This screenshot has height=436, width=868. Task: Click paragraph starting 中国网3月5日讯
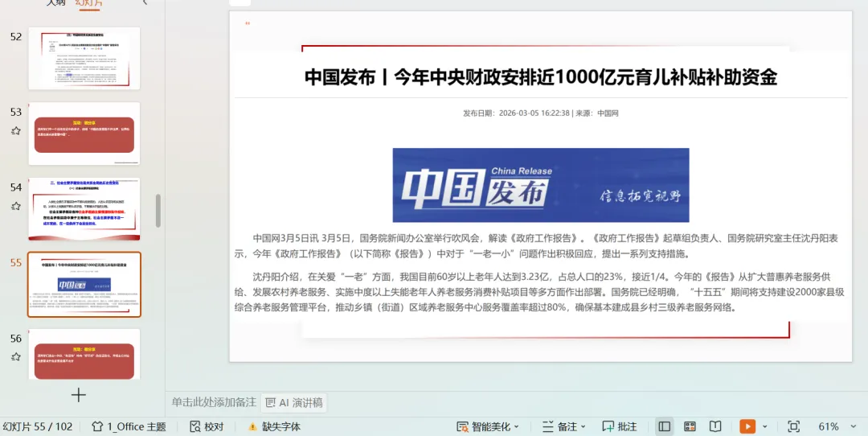[x=537, y=246]
